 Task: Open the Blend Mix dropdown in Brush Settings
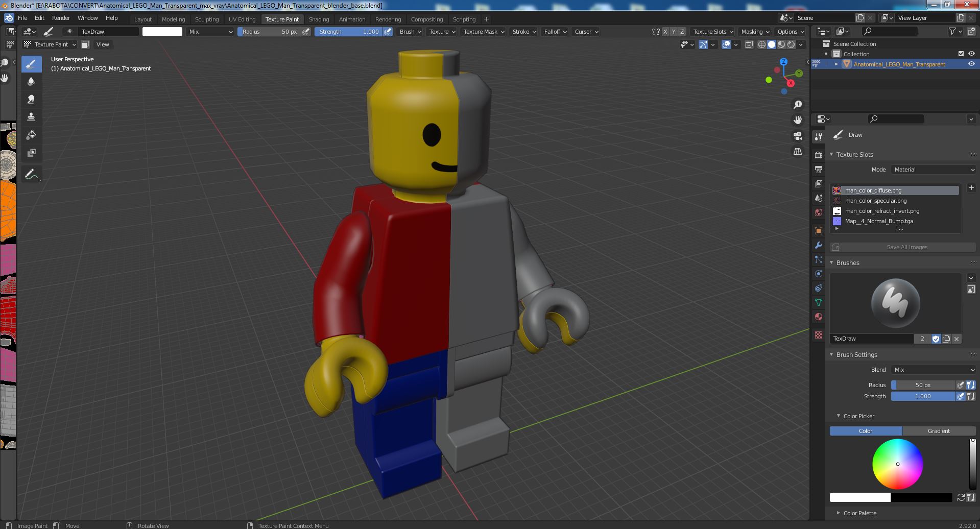click(x=934, y=370)
